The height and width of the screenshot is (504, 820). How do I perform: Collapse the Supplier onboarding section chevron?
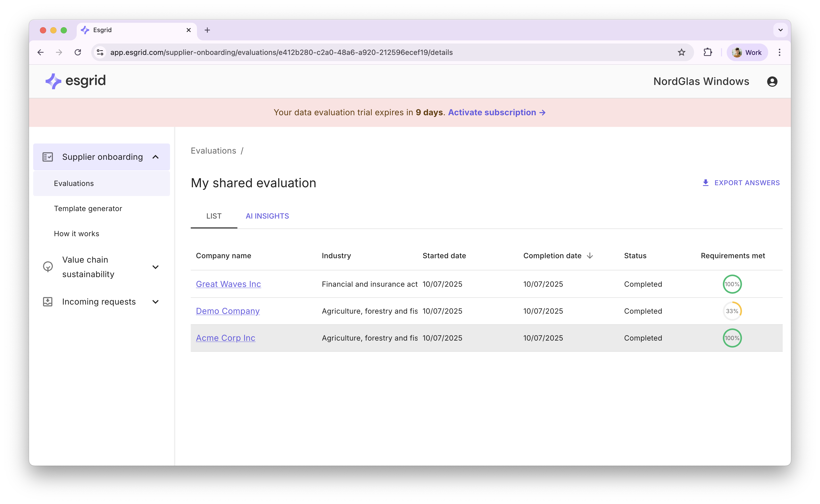(155, 157)
